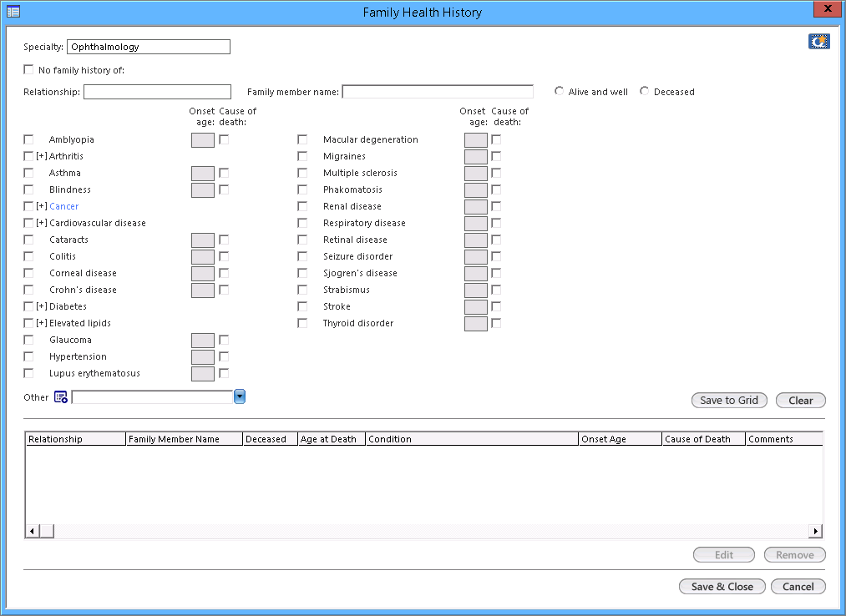Open the Other conditions dropdown arrow
The width and height of the screenshot is (846, 616).
[240, 396]
